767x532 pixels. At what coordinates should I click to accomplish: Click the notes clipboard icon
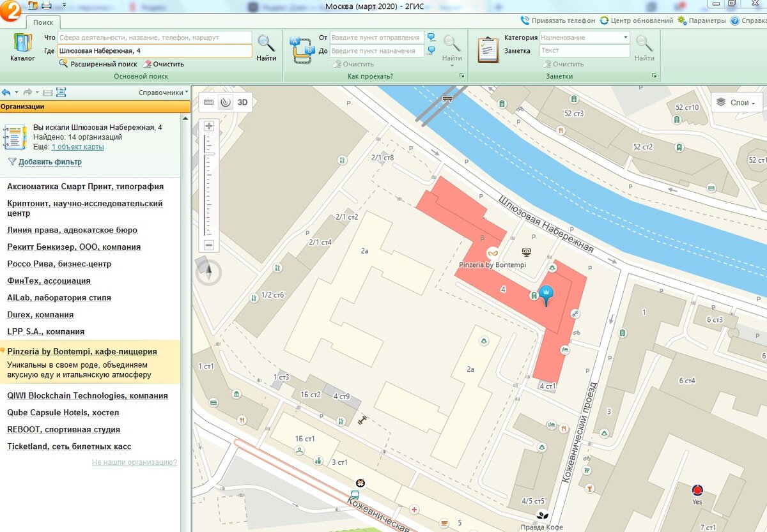488,49
